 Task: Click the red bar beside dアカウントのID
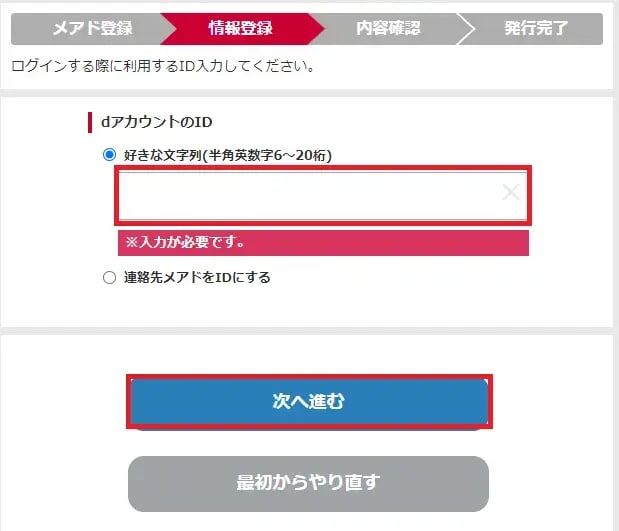point(90,122)
